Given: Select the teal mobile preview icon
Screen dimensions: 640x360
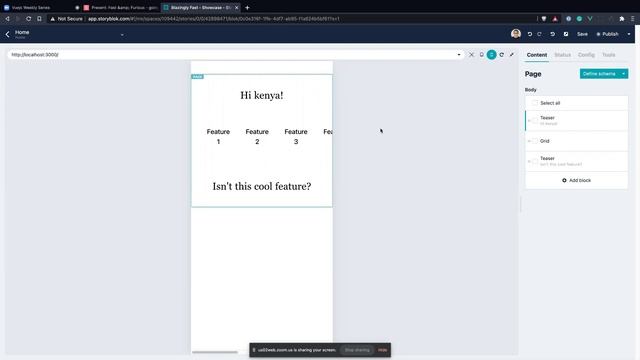Looking at the screenshot, I should 491,55.
